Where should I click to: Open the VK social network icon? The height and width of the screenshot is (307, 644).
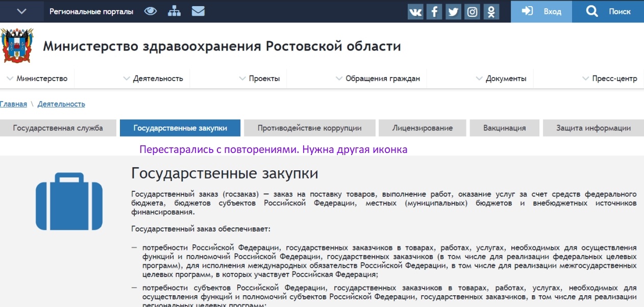point(415,12)
